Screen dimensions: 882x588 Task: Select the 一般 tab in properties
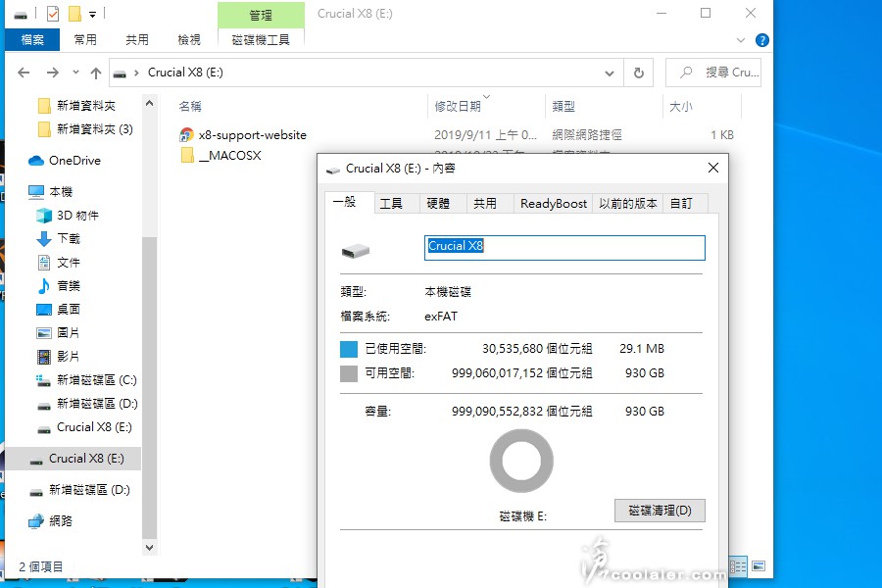coord(350,202)
